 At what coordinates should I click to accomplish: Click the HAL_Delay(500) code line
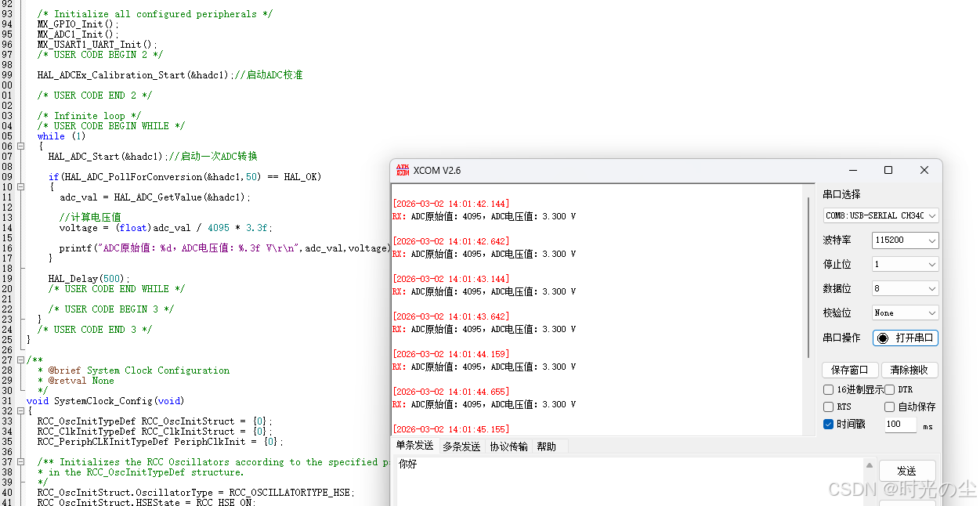coord(89,279)
